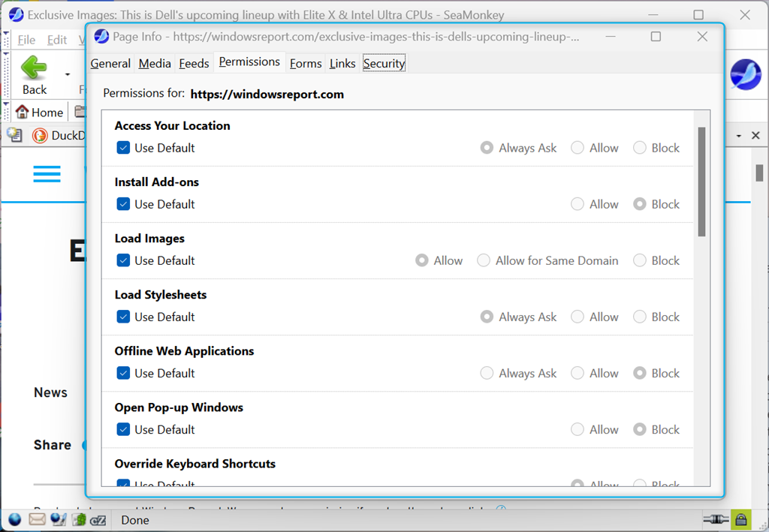Click the security padlock in status bar

click(740, 519)
